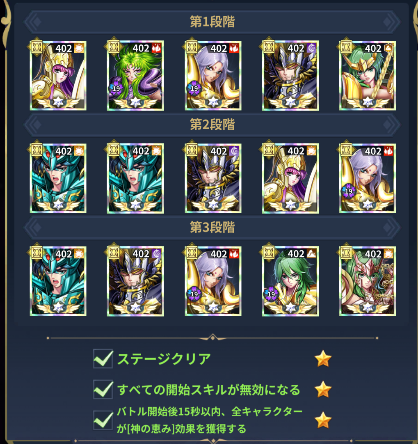Select the dark winged-helmet warrior in 第3段階
The width and height of the screenshot is (418, 444).
click(x=135, y=281)
